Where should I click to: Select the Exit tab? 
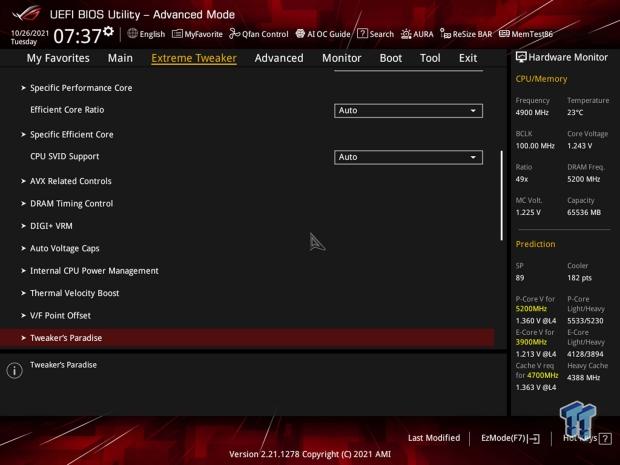(468, 58)
